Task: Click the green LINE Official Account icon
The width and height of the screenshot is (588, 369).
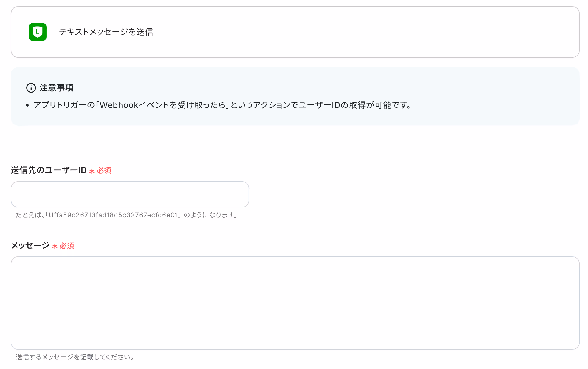Action: (x=38, y=32)
